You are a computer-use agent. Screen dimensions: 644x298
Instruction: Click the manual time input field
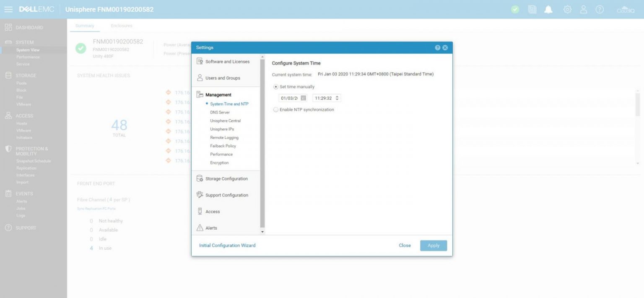(324, 98)
